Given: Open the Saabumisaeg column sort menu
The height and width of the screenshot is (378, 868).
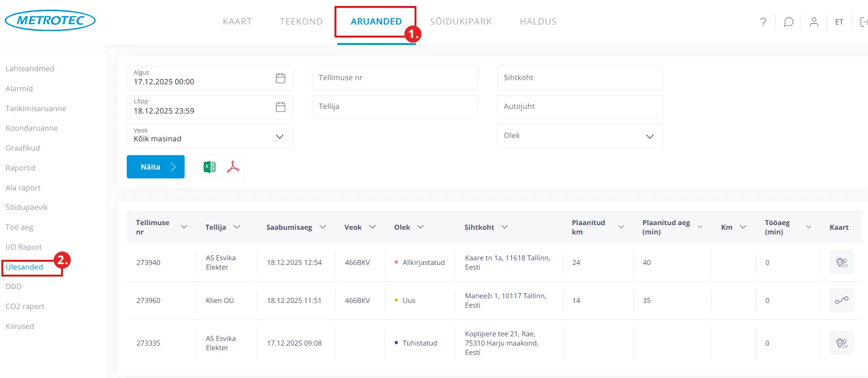Looking at the screenshot, I should tap(323, 227).
